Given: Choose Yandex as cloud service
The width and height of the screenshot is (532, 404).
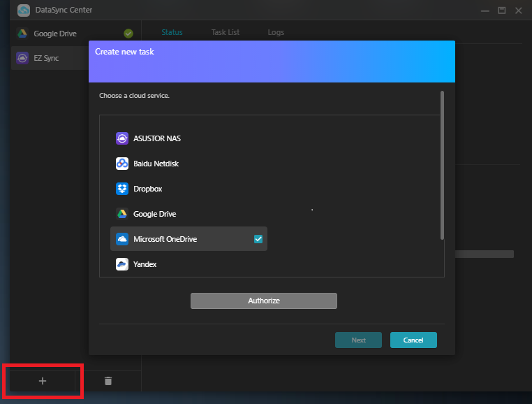Looking at the screenshot, I should (189, 264).
